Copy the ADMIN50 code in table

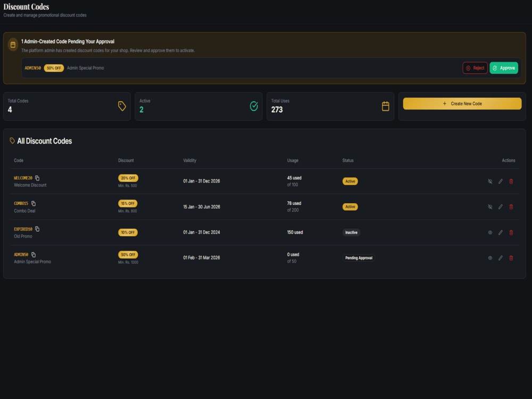point(33,254)
